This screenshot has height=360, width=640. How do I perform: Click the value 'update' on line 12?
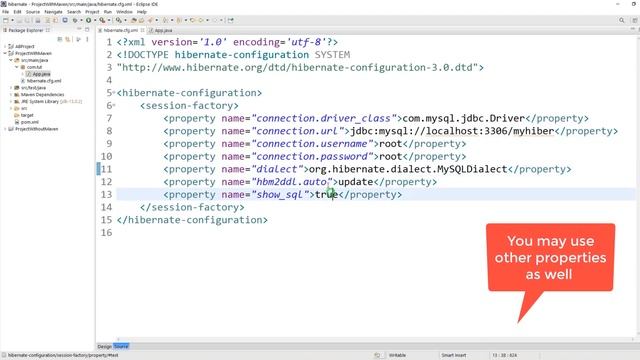[x=356, y=182]
